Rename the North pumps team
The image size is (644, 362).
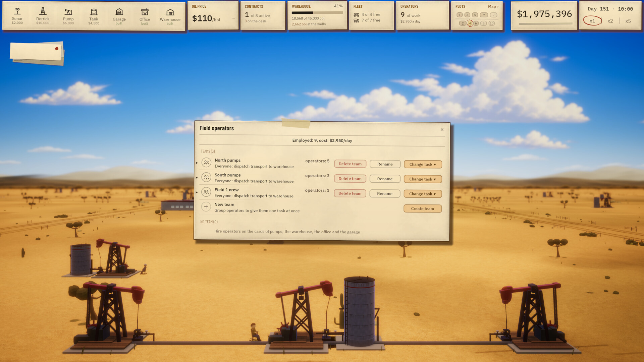(385, 164)
